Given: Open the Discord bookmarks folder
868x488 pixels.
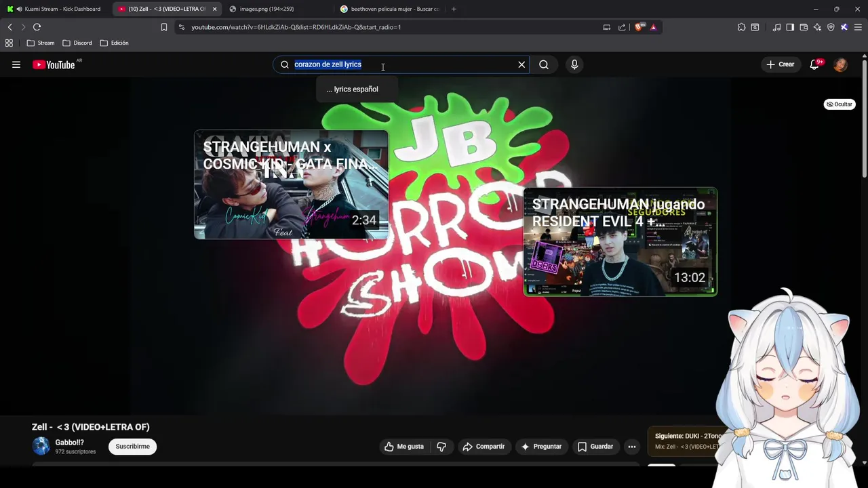Looking at the screenshot, I should tap(77, 43).
